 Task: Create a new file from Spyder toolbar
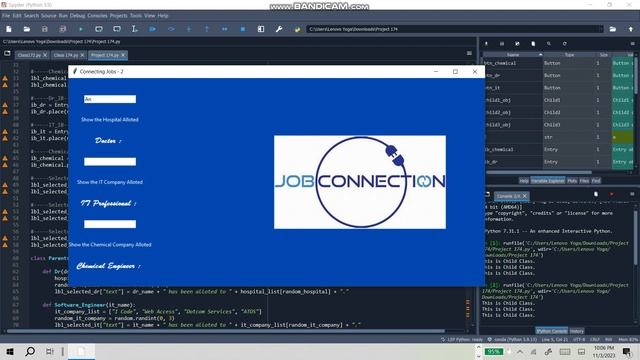[x=9, y=29]
